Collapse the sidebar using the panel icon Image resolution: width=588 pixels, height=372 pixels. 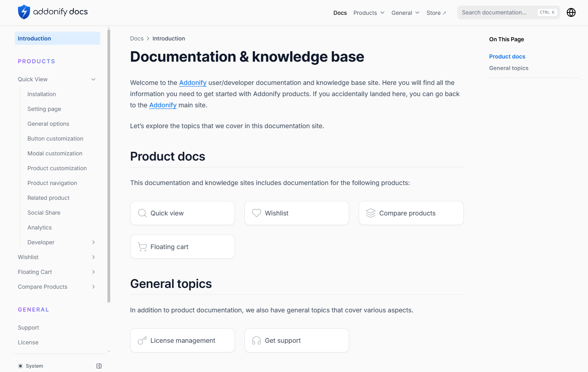(99, 366)
